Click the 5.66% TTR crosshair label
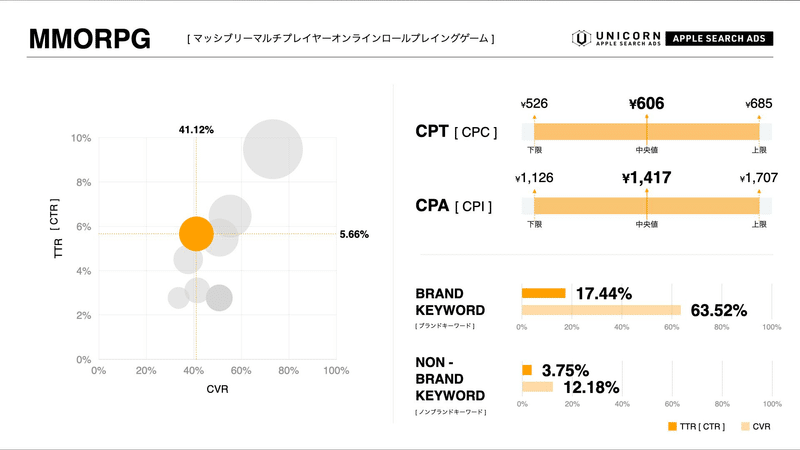This screenshot has width=800, height=450. pyautogui.click(x=354, y=234)
